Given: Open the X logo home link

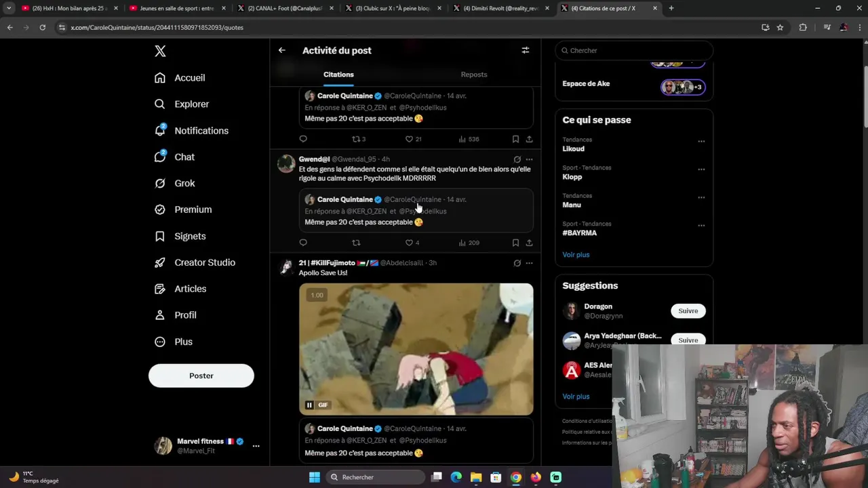Looking at the screenshot, I should [160, 51].
